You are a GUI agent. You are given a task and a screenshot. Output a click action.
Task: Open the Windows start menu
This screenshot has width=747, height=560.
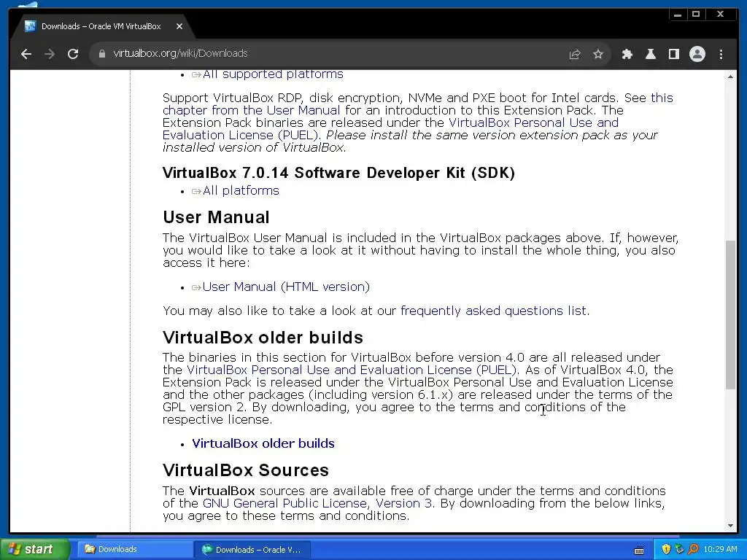[34, 549]
